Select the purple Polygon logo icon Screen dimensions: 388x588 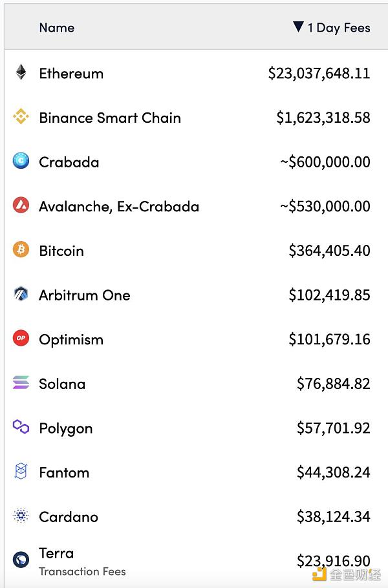[x=21, y=427]
